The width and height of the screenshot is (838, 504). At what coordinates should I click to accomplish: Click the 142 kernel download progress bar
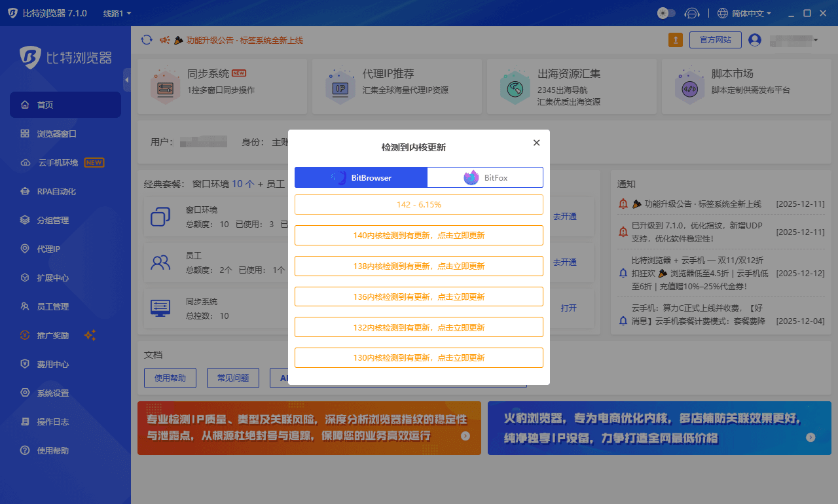click(x=419, y=204)
